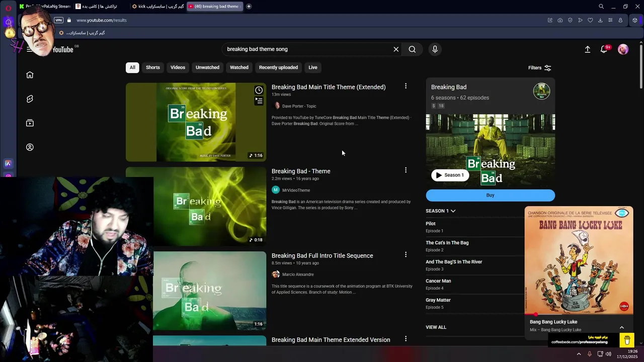Click Opera camera snapshot icon

(560, 20)
